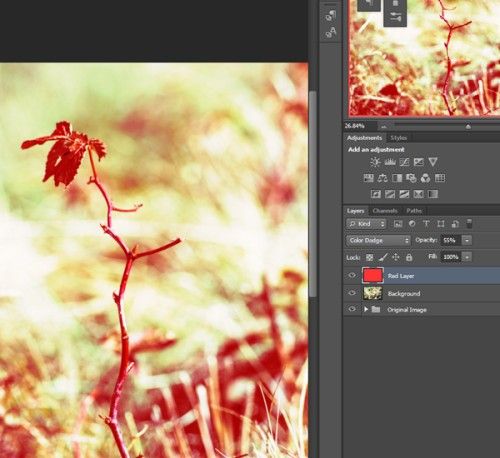The height and width of the screenshot is (458, 500).
Task: Add a Brightness/Contrast adjustment
Action: 375,162
